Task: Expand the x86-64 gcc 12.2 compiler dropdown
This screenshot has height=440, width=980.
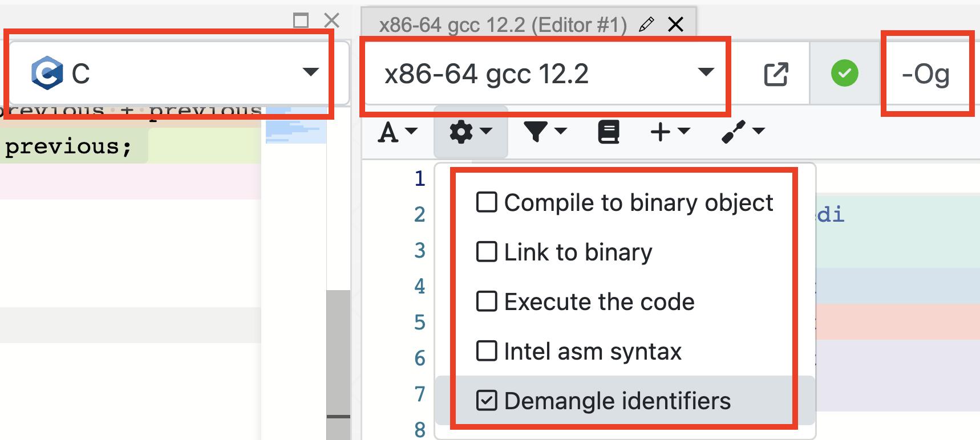Action: point(545,74)
